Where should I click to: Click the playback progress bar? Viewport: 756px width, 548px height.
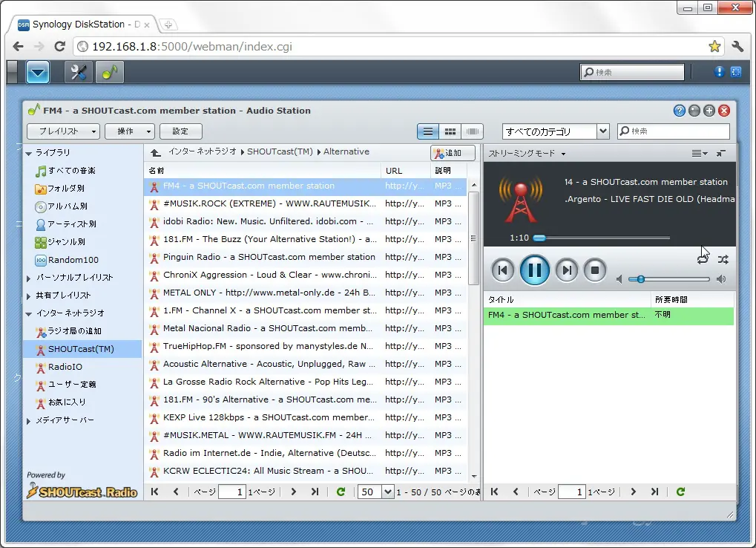601,238
